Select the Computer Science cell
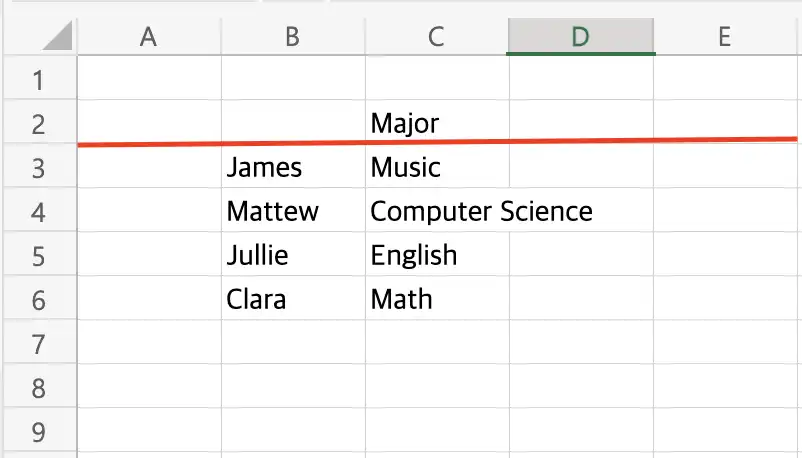Viewport: 802px width, 458px height. point(437,210)
